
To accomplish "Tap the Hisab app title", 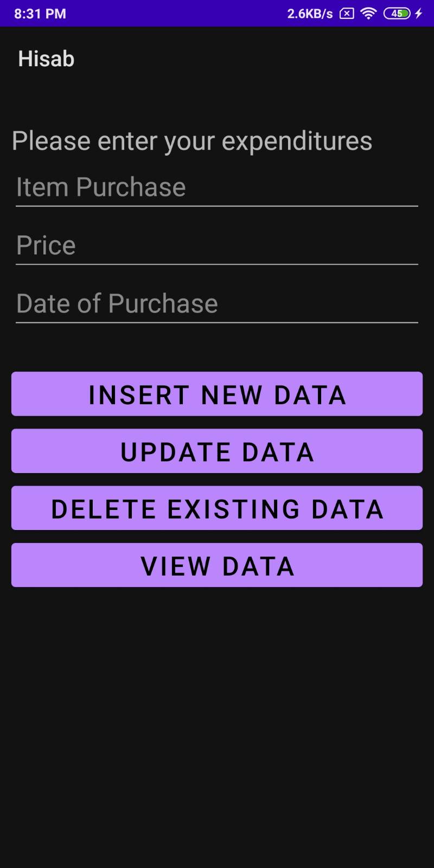I will pos(46,59).
